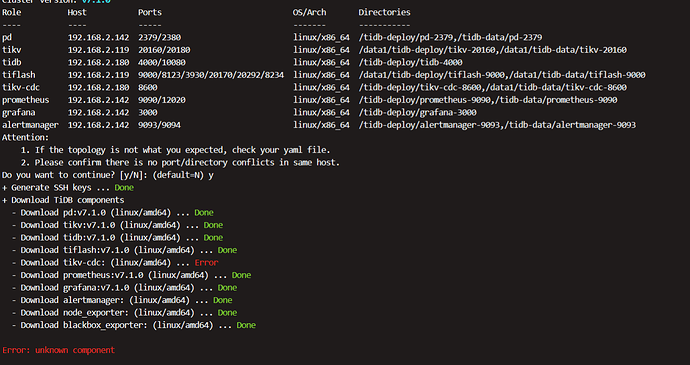The height and width of the screenshot is (365, 690).
Task: Click the red Error status for tikv-cdc
Action: (x=206, y=262)
